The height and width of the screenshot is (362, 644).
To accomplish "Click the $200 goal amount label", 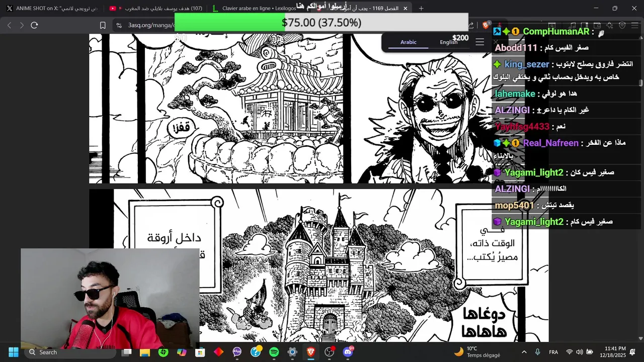I will (460, 38).
